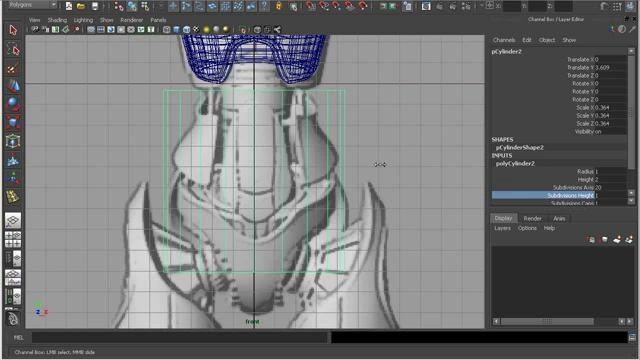This screenshot has width=640, height=360.
Task: Open the Shading panel menu
Action: click(57, 20)
